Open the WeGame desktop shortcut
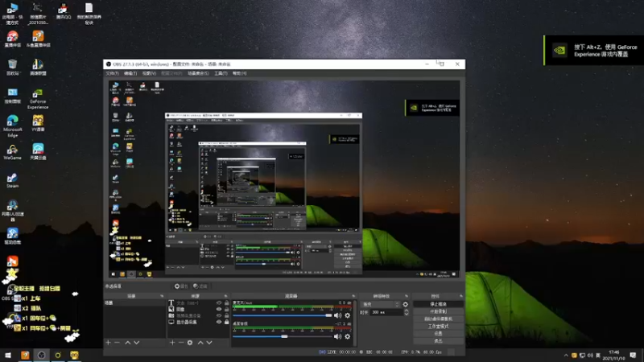The width and height of the screenshot is (644, 362). [x=12, y=152]
